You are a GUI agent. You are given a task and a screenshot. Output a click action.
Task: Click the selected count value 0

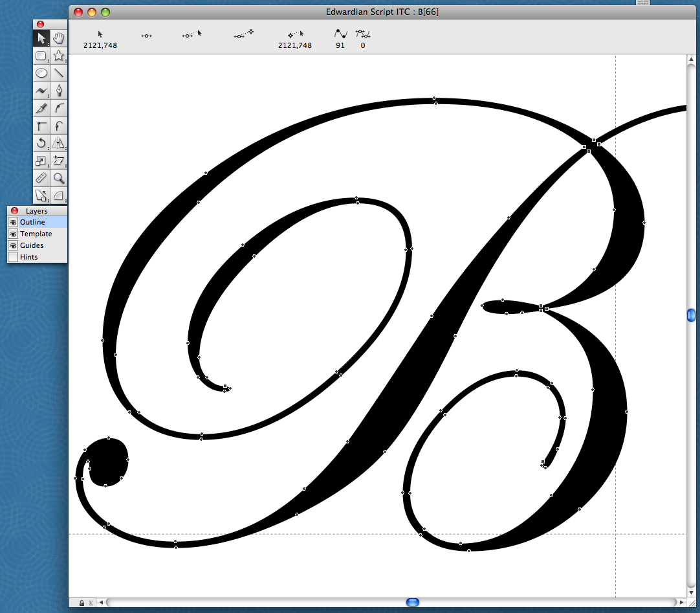pos(363,45)
